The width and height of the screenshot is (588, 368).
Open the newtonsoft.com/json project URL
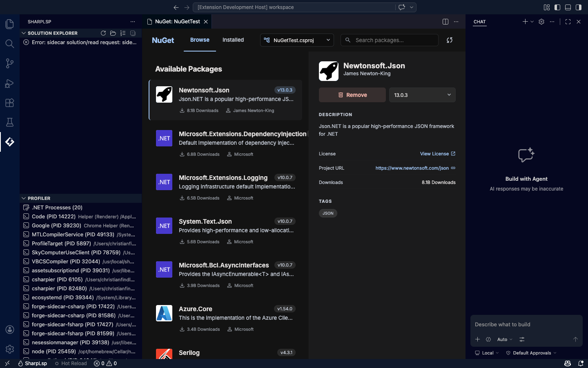click(x=415, y=168)
